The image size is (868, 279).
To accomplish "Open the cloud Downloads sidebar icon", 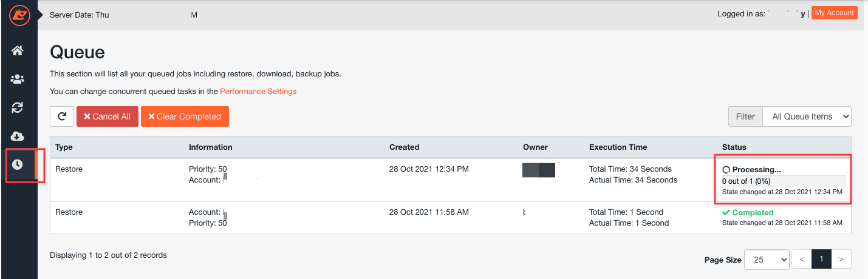I will [18, 136].
